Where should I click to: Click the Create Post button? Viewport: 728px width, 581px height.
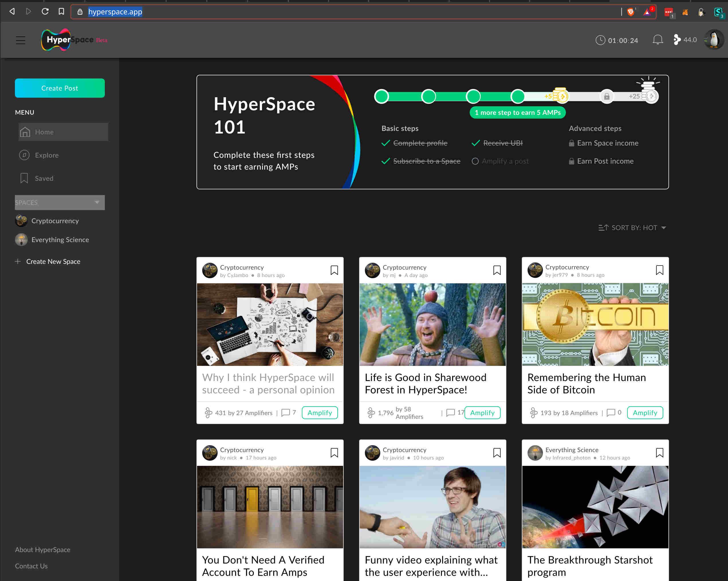coord(60,88)
